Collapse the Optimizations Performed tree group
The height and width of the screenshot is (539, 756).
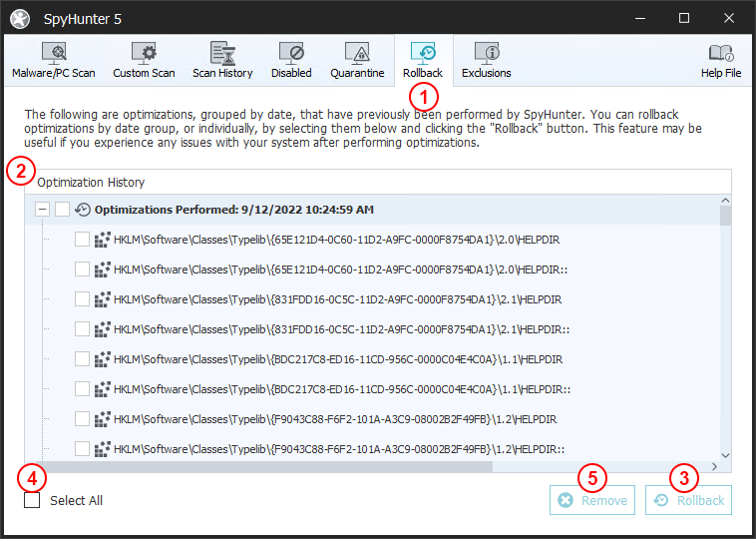(x=42, y=210)
